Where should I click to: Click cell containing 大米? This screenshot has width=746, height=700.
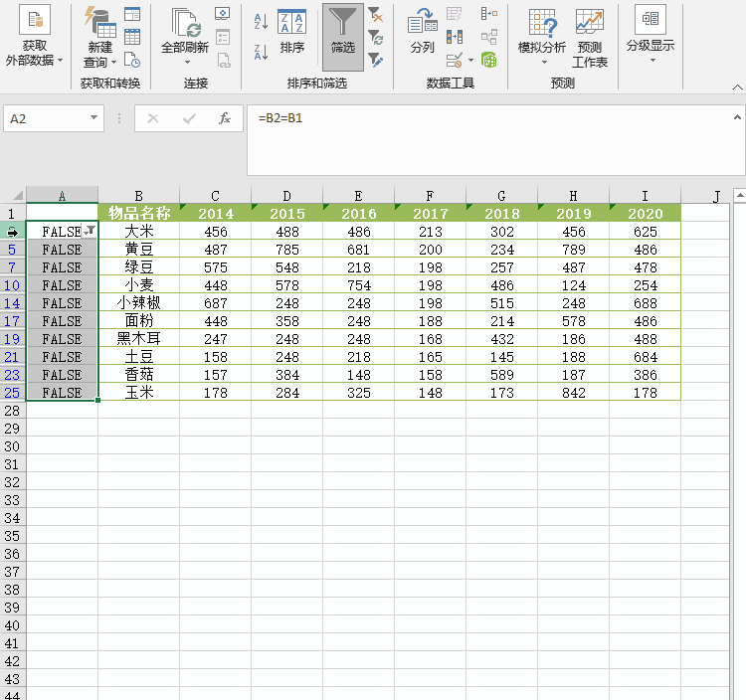click(139, 231)
